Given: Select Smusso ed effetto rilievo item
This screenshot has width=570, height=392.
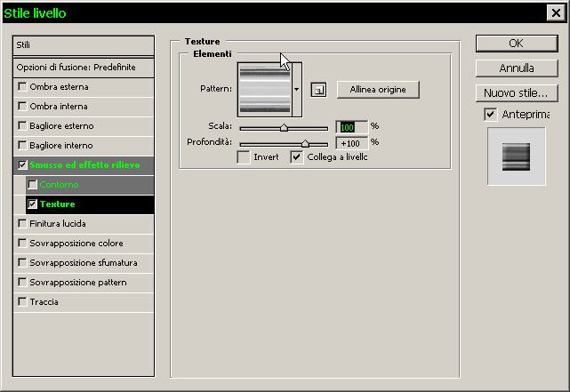Looking at the screenshot, I should click(x=84, y=165).
